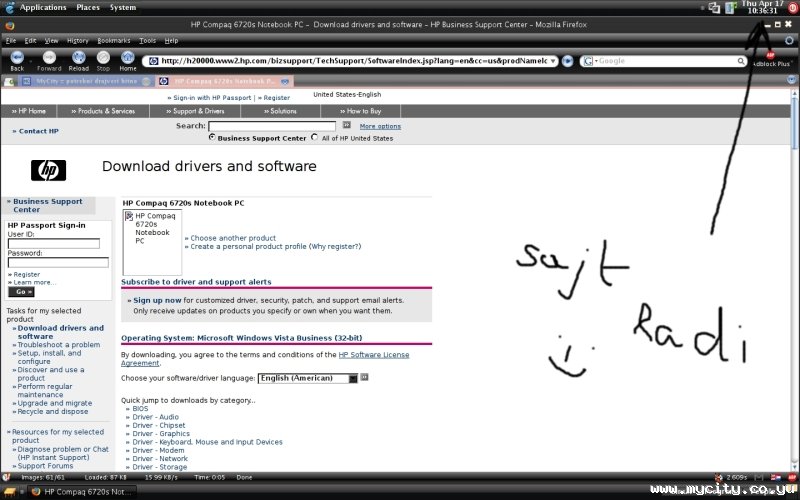
Task: Follow the Driver - Graphics link
Action: (x=161, y=434)
